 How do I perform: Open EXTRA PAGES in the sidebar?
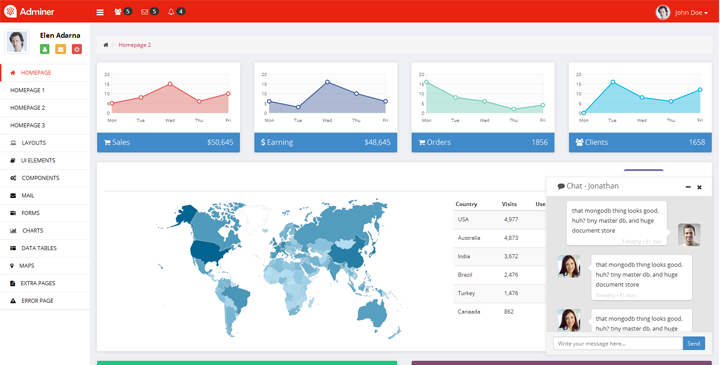point(45,283)
